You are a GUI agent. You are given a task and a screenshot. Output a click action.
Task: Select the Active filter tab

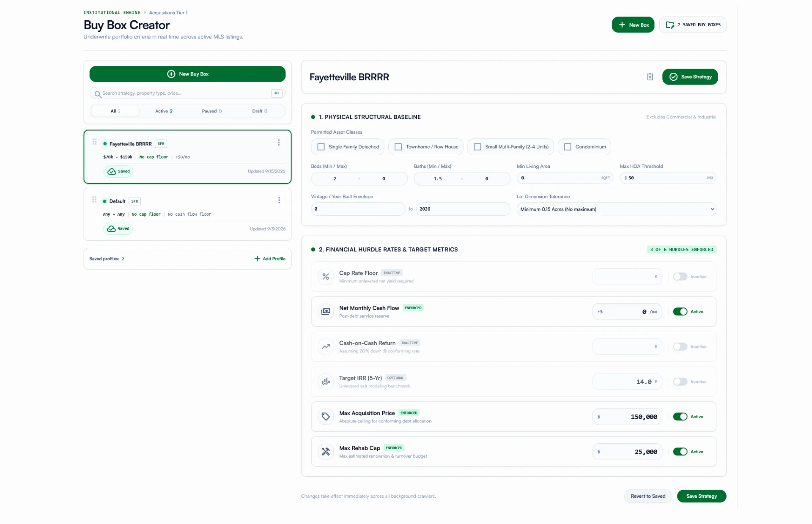coord(164,111)
